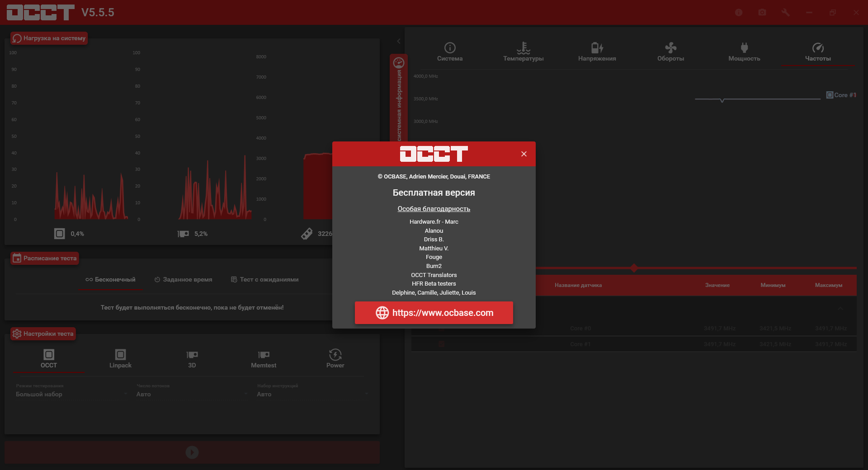Open settings via the wrench icon
868x470 pixels.
(x=786, y=13)
